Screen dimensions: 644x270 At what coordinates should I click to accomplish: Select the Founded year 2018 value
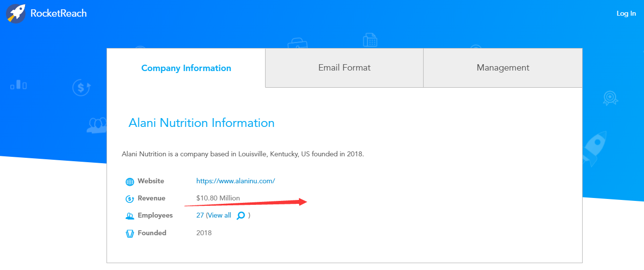click(x=204, y=233)
